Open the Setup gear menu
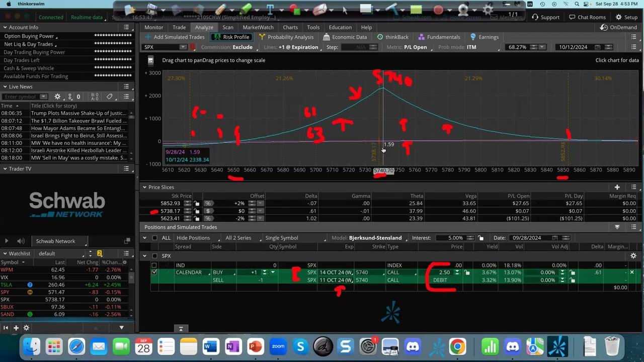The height and width of the screenshot is (362, 644). 626,17
